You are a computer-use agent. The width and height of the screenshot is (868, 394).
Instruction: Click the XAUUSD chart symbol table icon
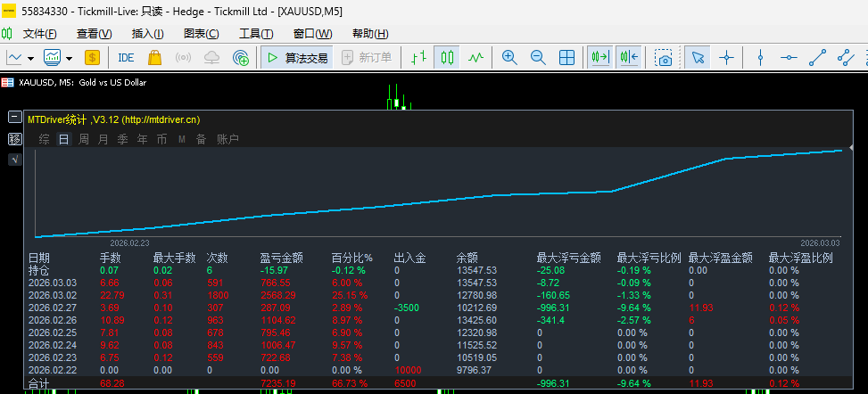click(7, 82)
